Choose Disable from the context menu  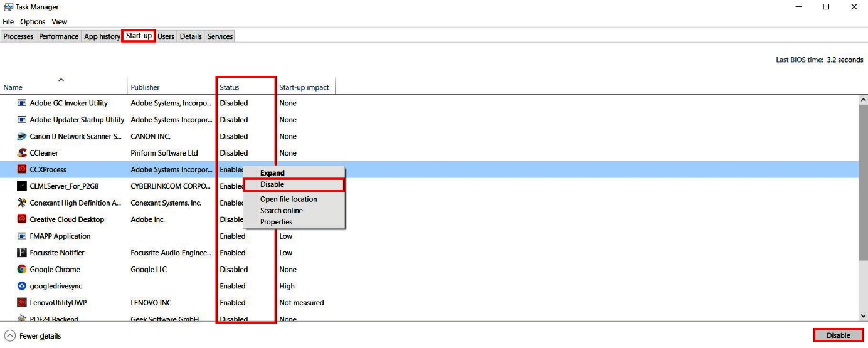tap(272, 184)
